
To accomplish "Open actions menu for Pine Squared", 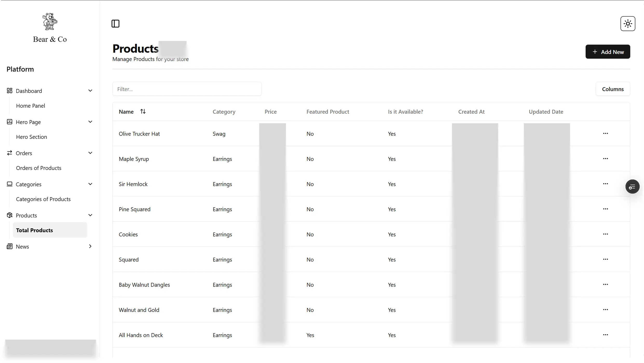I will coord(606,209).
